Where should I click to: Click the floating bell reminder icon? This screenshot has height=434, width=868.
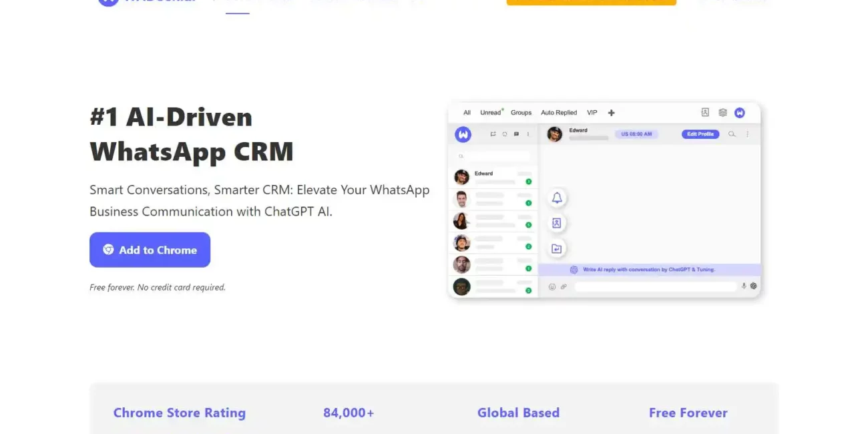pos(557,198)
